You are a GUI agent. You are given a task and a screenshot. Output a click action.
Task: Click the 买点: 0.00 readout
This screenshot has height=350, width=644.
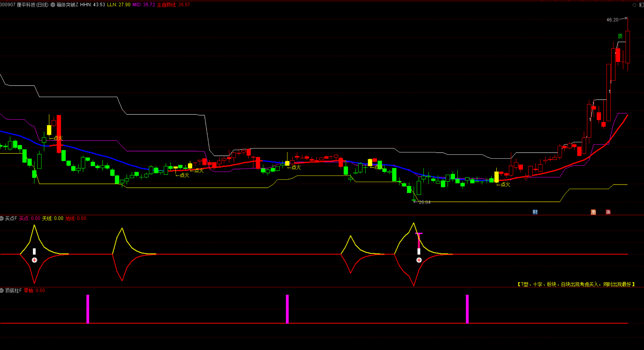click(30, 218)
